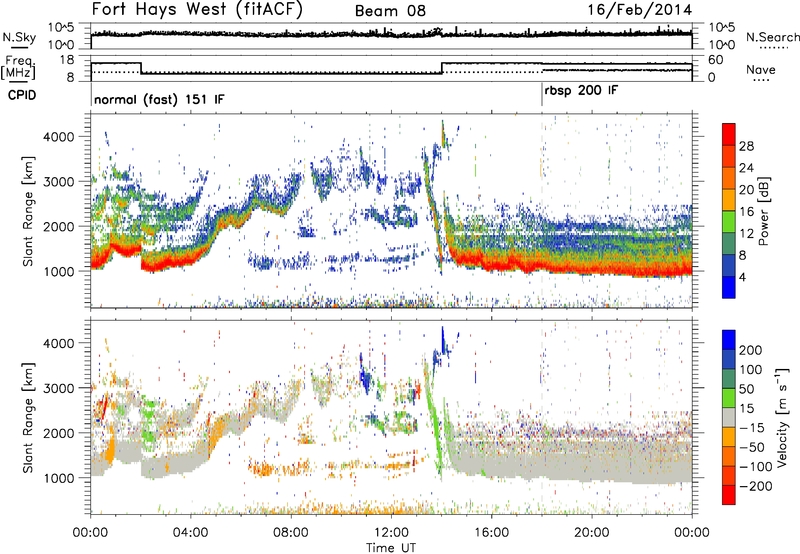Click the 'CPID' label
The width and height of the screenshot is (800, 554).
(x=22, y=95)
